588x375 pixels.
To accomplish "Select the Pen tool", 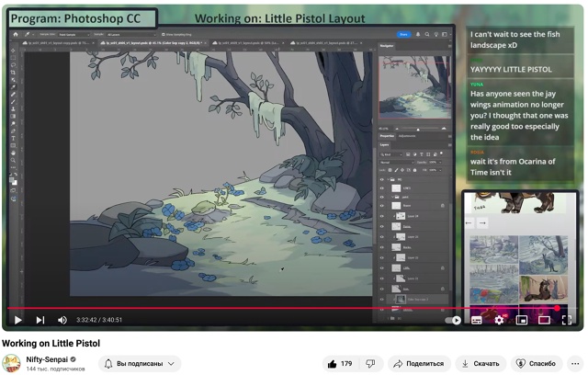I will 14,131.
